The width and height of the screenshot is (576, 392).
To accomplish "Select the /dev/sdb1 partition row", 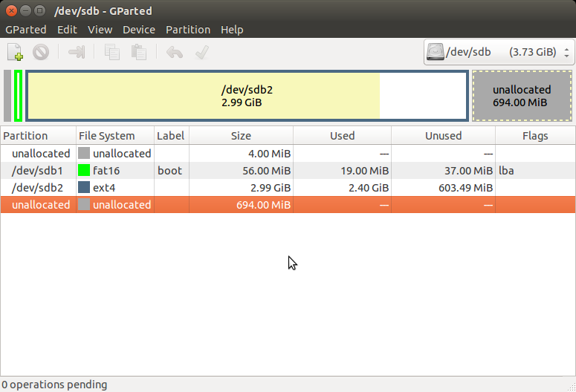I will (288, 171).
